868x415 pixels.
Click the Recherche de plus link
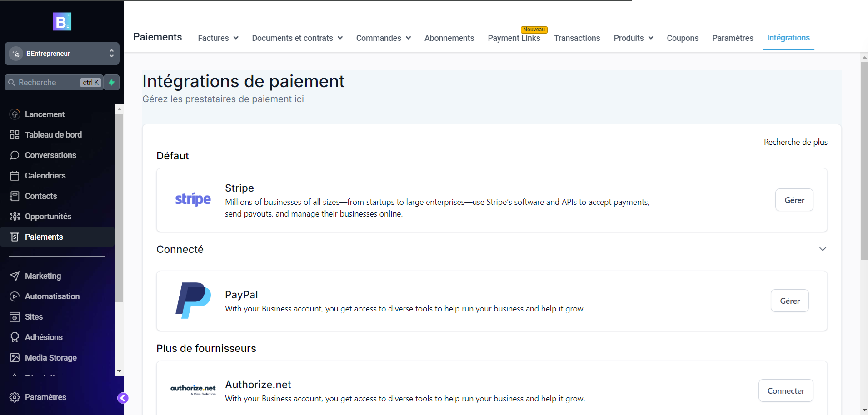pyautogui.click(x=795, y=142)
